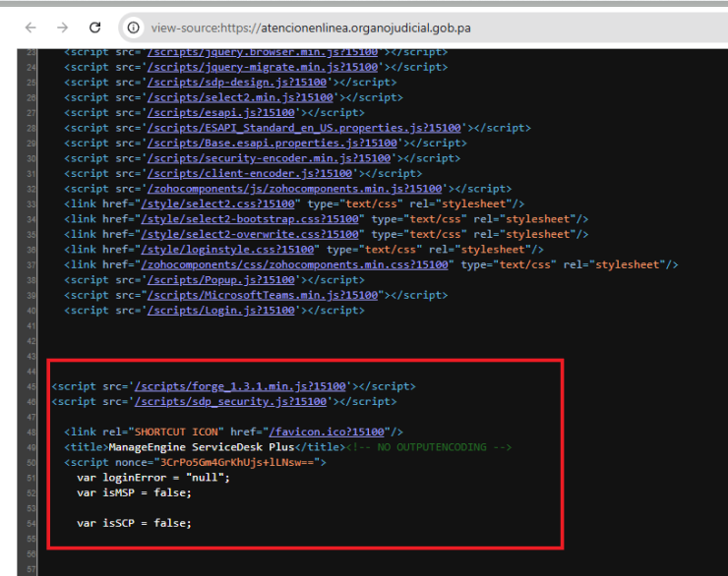
Task: Open the jquery-migrate.min.js script link
Action: tap(263, 67)
